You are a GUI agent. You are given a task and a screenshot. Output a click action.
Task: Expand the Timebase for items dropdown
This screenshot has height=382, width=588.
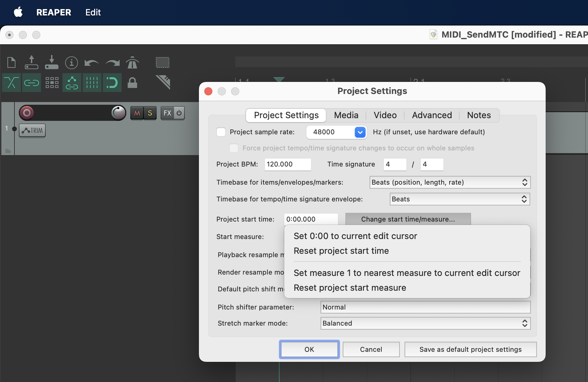pyautogui.click(x=450, y=182)
